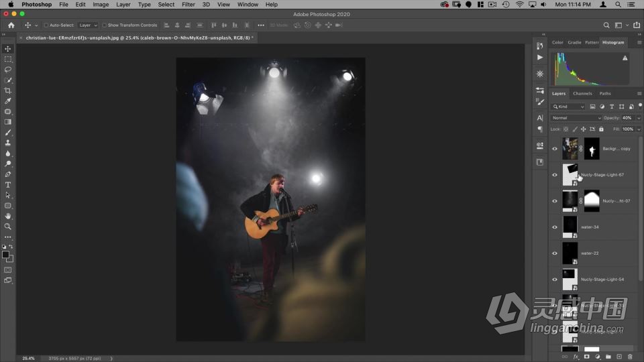This screenshot has height=362, width=644.
Task: Click the foreground color swatch
Action: tap(6, 255)
